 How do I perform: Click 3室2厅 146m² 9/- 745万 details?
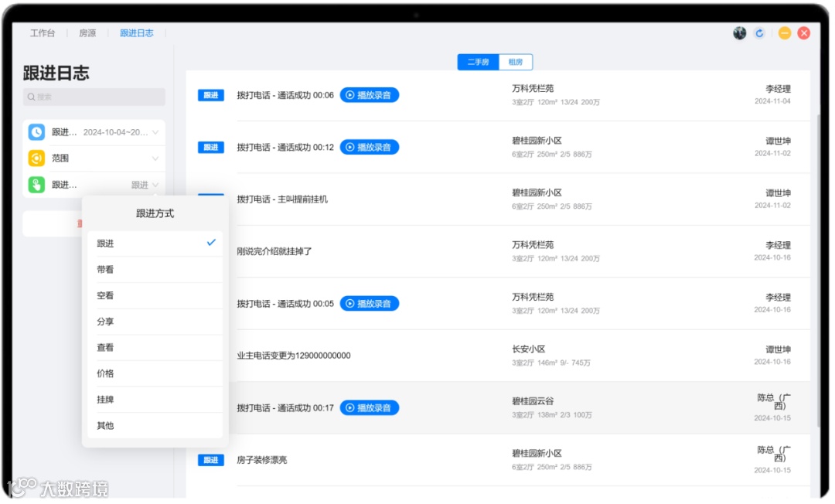pos(551,363)
